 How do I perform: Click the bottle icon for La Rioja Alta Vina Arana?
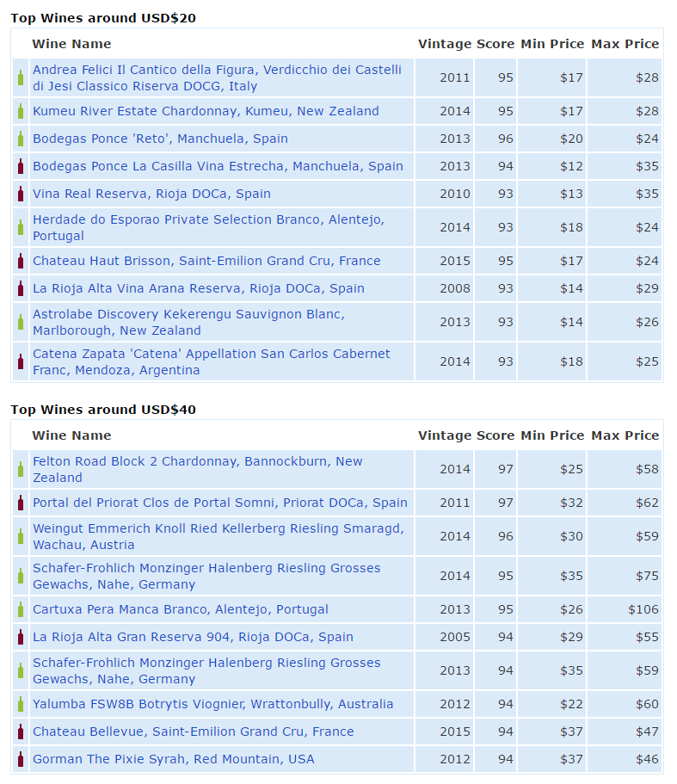click(x=21, y=288)
